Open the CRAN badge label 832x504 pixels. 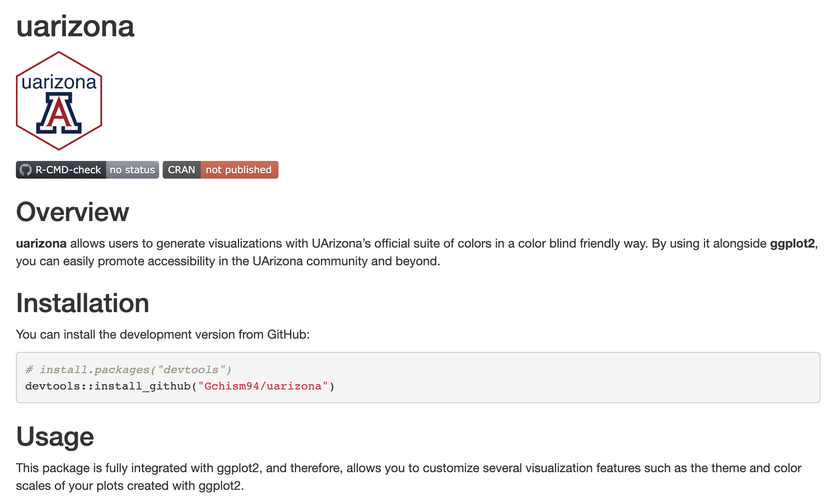pyautogui.click(x=181, y=170)
